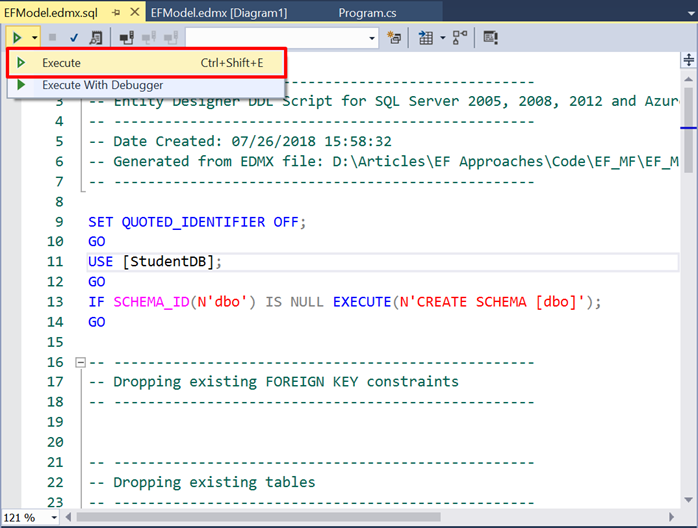
Task: Click the vertical scrollbar down arrow
Action: click(x=689, y=500)
